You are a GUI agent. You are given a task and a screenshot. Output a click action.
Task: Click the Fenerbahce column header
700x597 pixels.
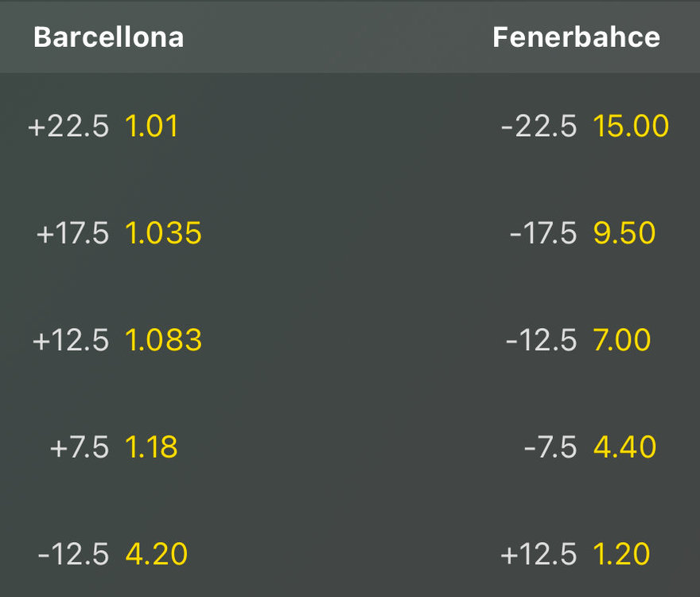coord(577,37)
